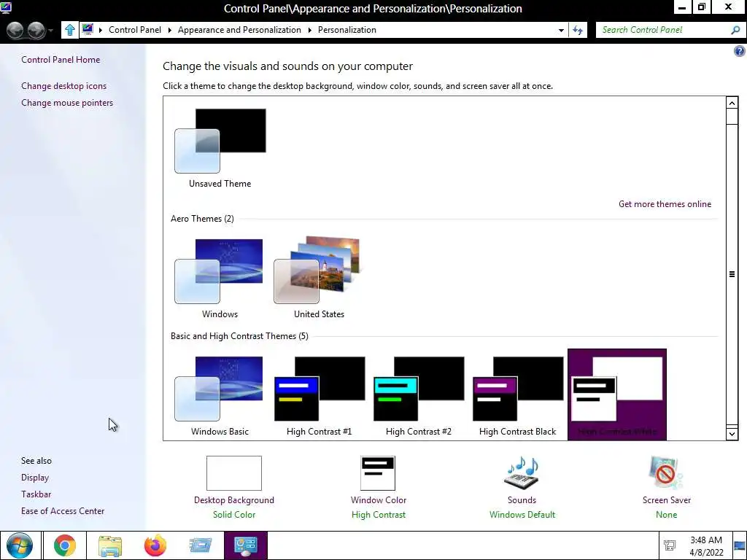Click the Aero Themes (2) group header

[202, 219]
